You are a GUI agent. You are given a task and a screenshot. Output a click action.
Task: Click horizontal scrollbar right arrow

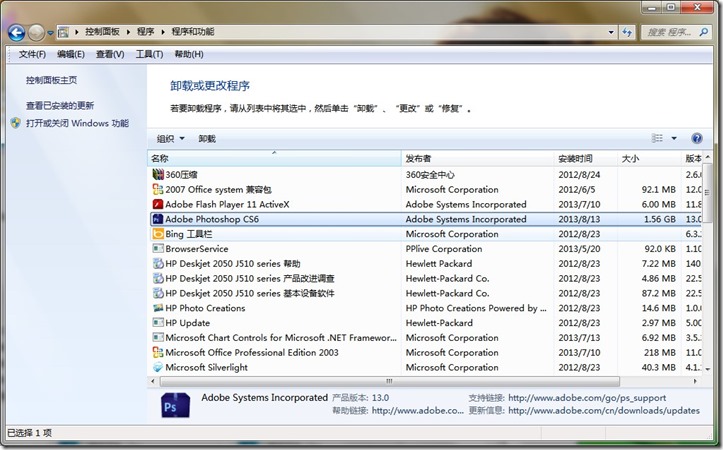click(695, 381)
